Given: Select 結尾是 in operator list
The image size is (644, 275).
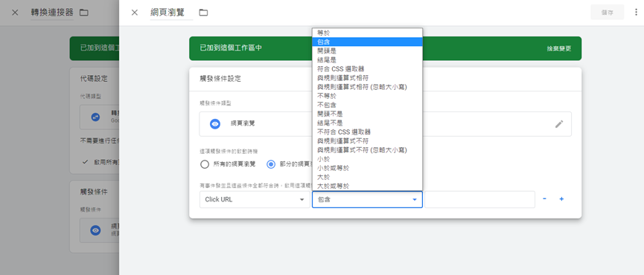Looking at the screenshot, I should [367, 60].
